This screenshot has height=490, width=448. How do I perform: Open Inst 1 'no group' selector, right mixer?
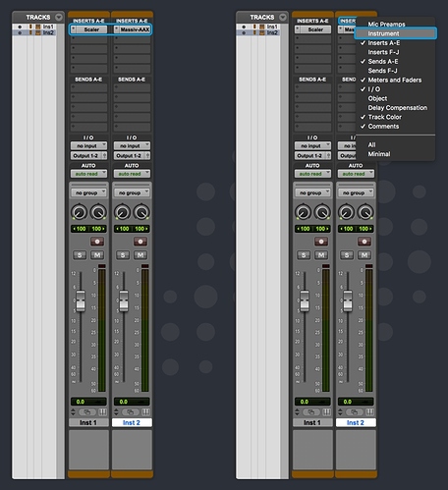(312, 193)
